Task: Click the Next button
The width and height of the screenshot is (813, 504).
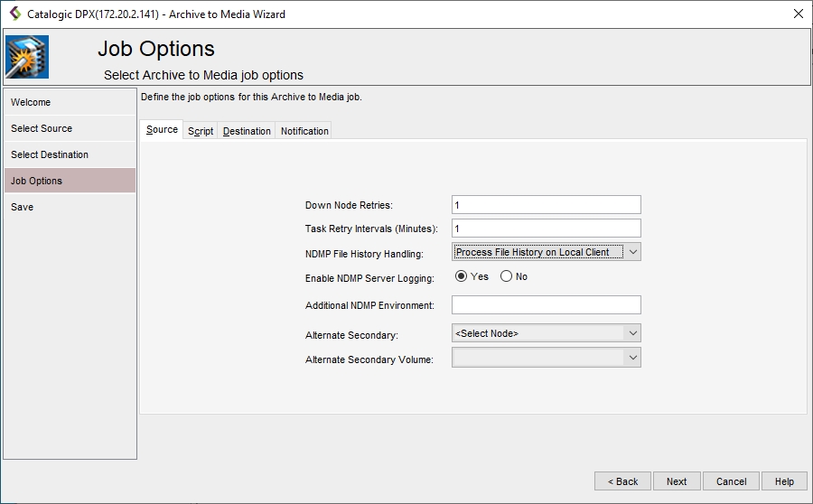Action: coord(677,481)
